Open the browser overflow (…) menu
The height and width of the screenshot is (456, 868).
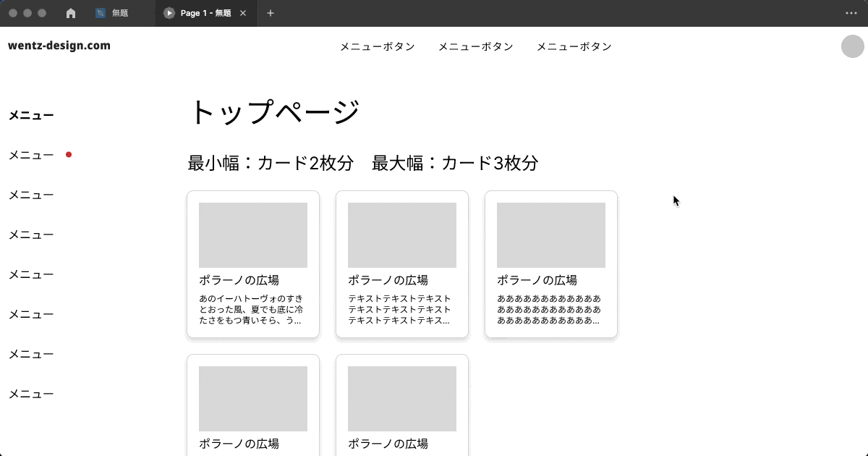coord(851,12)
